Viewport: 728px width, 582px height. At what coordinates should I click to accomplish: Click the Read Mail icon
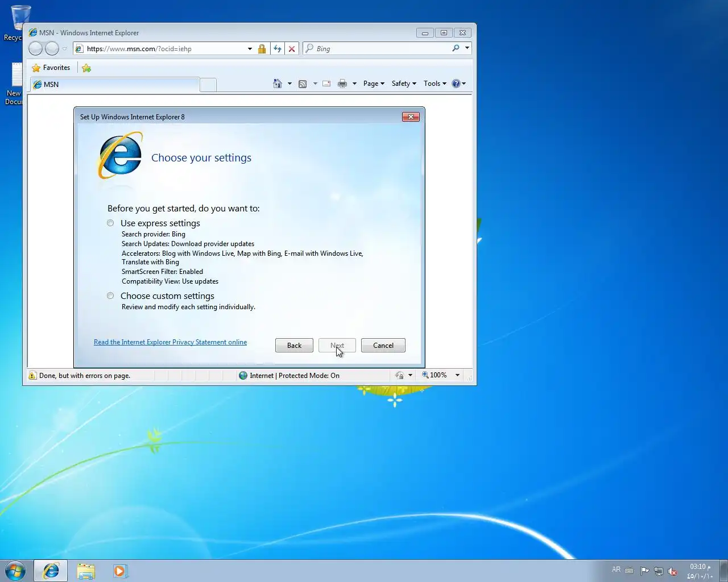tap(326, 84)
